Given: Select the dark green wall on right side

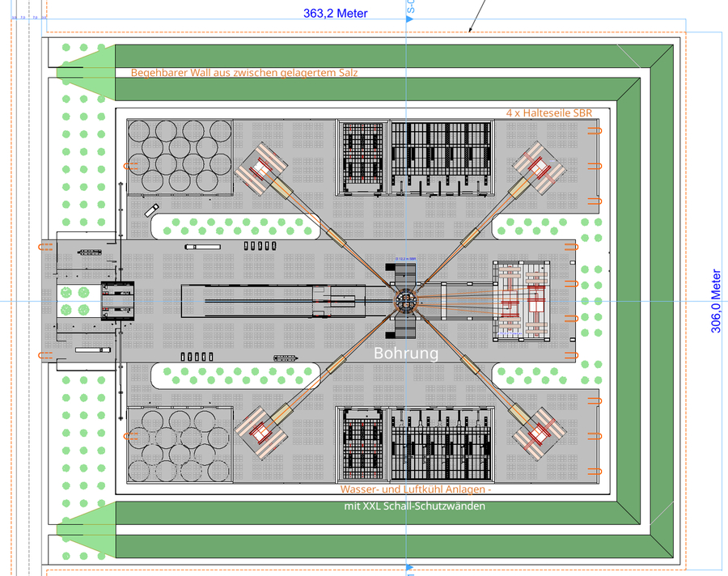Looking at the screenshot, I should (x=662, y=301).
